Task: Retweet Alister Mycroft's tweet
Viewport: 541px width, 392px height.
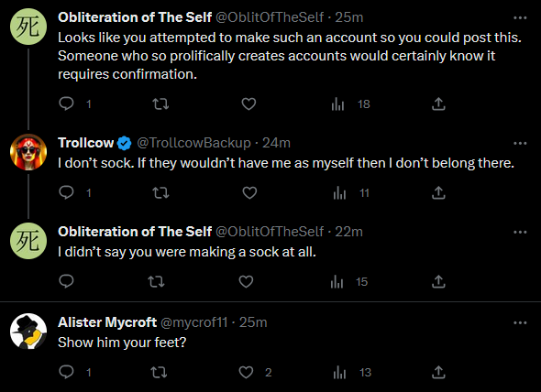Action: pyautogui.click(x=159, y=373)
